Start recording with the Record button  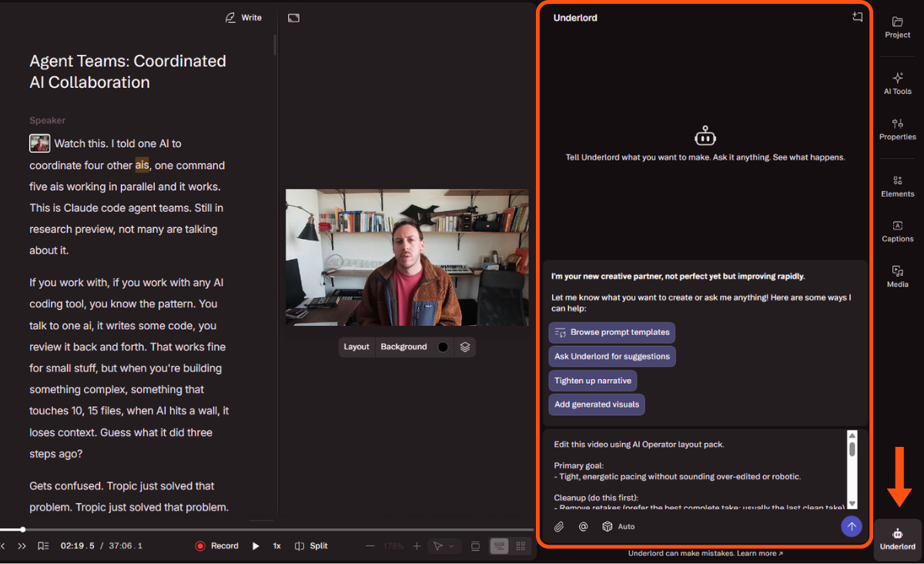[x=216, y=546]
